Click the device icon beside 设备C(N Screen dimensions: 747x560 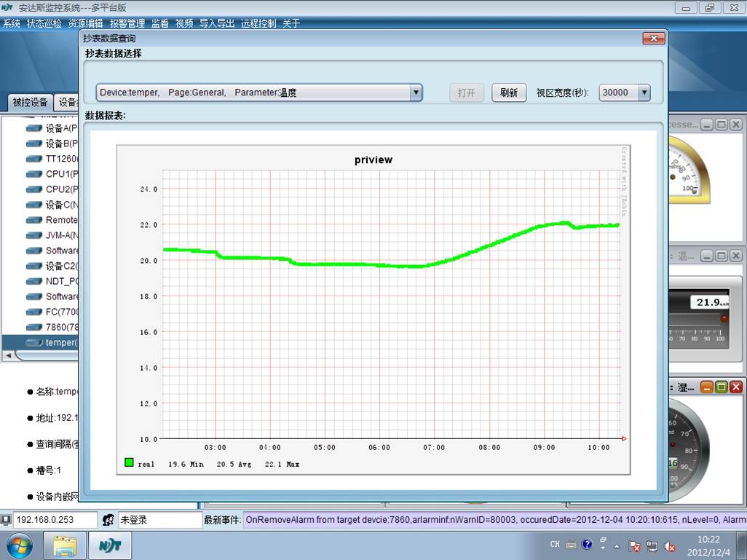click(x=33, y=205)
